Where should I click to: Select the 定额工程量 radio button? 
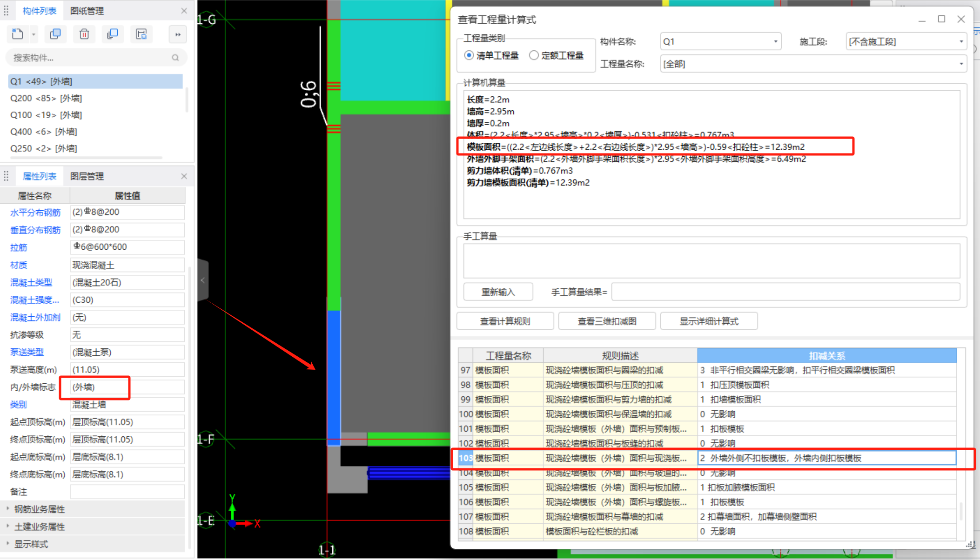[534, 55]
